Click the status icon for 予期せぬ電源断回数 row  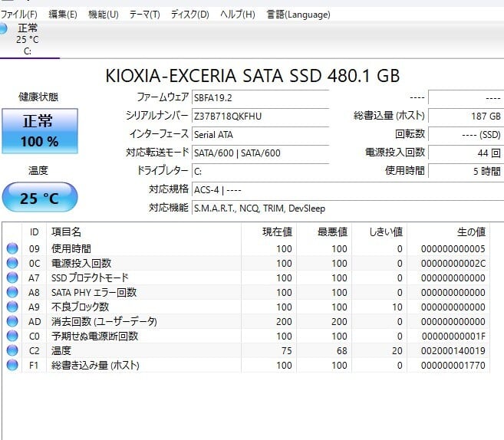coord(12,336)
